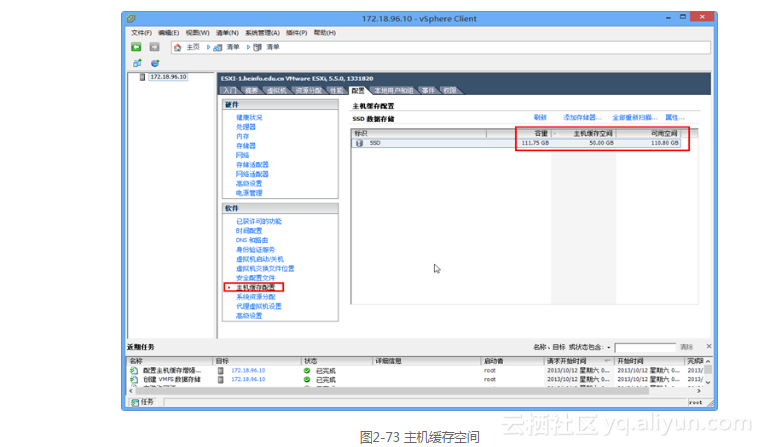Image resolution: width=763 pixels, height=447 pixels.
Task: Click the 添加存储器... link
Action: 582,117
